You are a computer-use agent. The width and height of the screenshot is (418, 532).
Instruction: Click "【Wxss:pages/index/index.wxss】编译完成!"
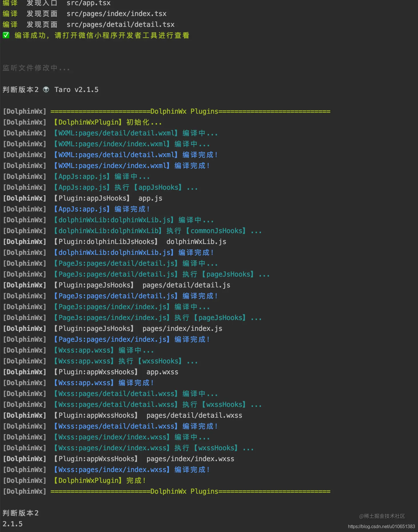click(132, 470)
